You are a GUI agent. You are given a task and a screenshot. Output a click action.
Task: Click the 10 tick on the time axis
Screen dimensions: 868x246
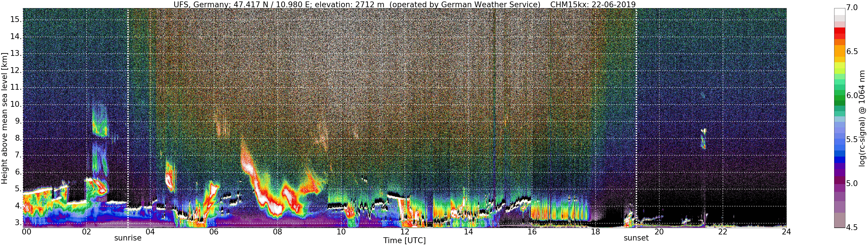(x=341, y=232)
